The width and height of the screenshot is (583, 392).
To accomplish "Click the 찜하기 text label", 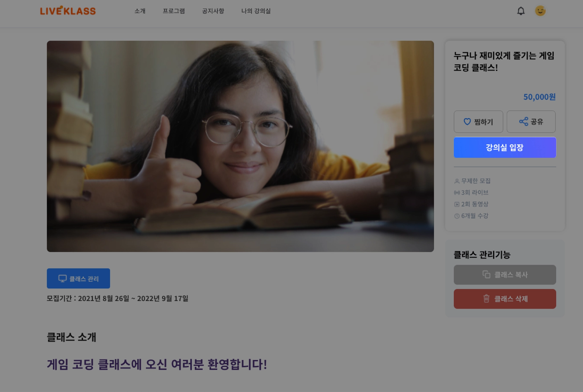I will tap(483, 122).
